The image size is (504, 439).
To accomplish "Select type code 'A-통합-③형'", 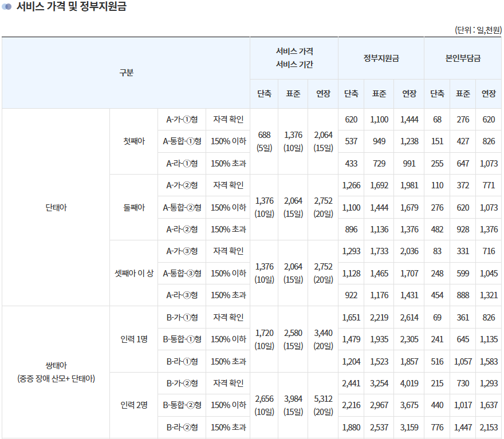I will coord(182,273).
